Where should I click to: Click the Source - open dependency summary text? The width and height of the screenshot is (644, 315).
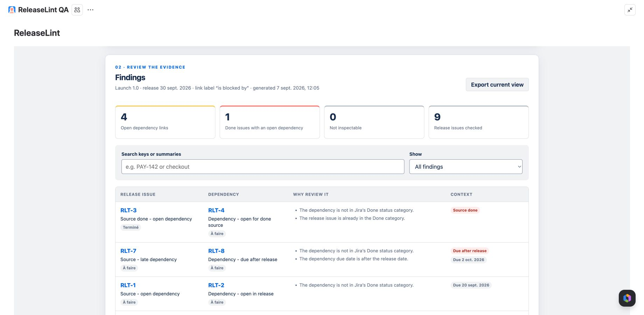pos(150,294)
